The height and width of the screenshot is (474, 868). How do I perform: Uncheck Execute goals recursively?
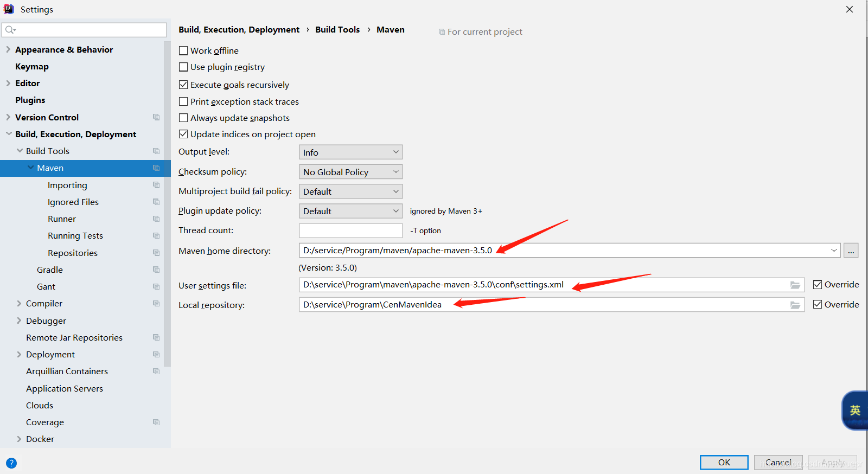click(x=183, y=85)
